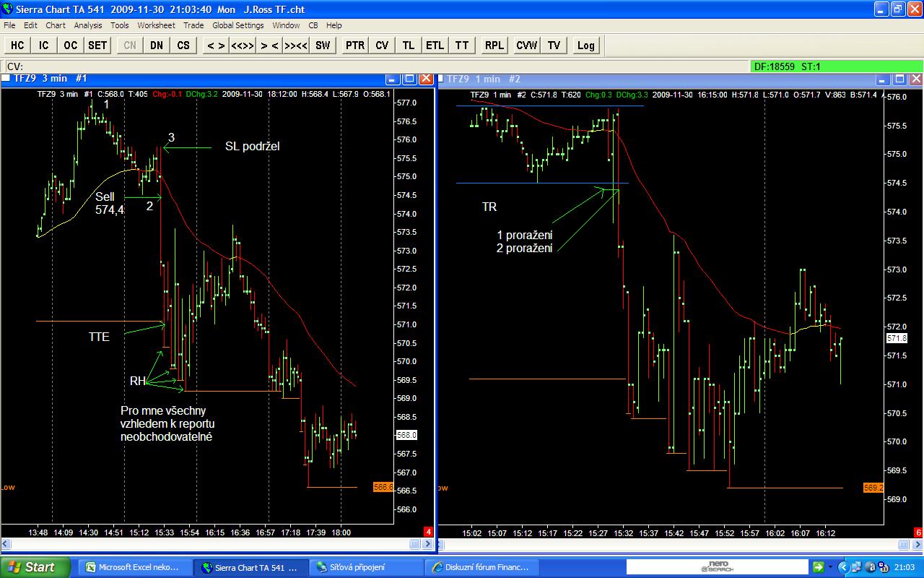Open the Nero Search options dropdown arrow

[x=830, y=567]
